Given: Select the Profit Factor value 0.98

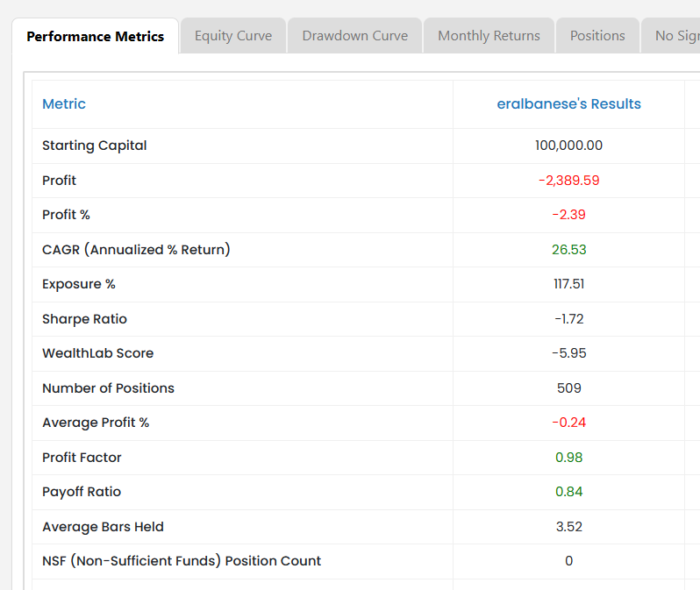Looking at the screenshot, I should click(x=568, y=458).
